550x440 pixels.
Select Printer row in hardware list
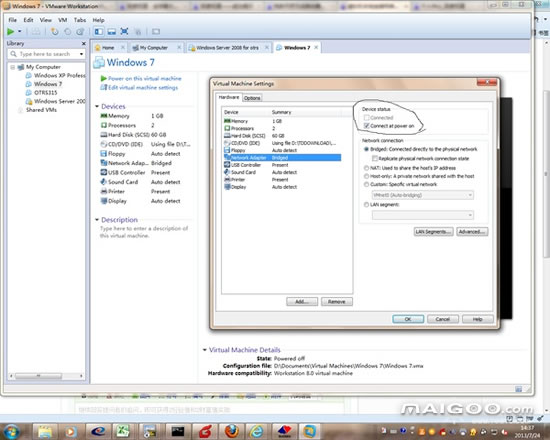(x=282, y=180)
